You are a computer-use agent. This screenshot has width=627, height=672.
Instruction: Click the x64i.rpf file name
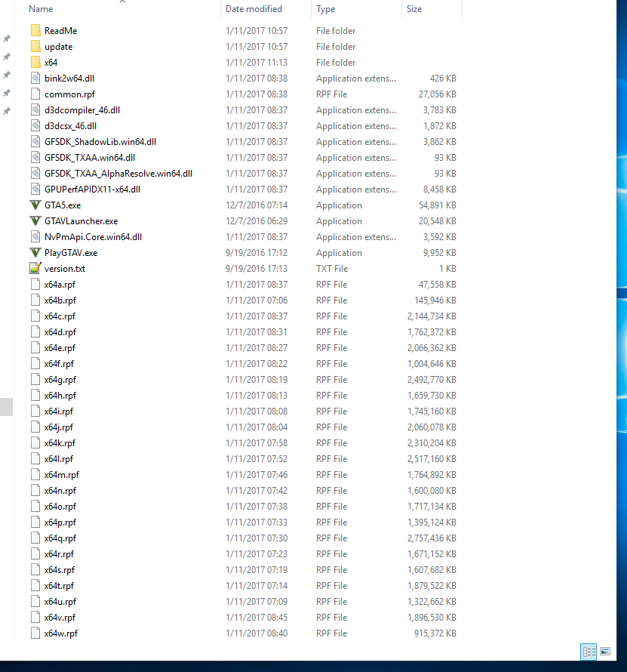point(58,412)
